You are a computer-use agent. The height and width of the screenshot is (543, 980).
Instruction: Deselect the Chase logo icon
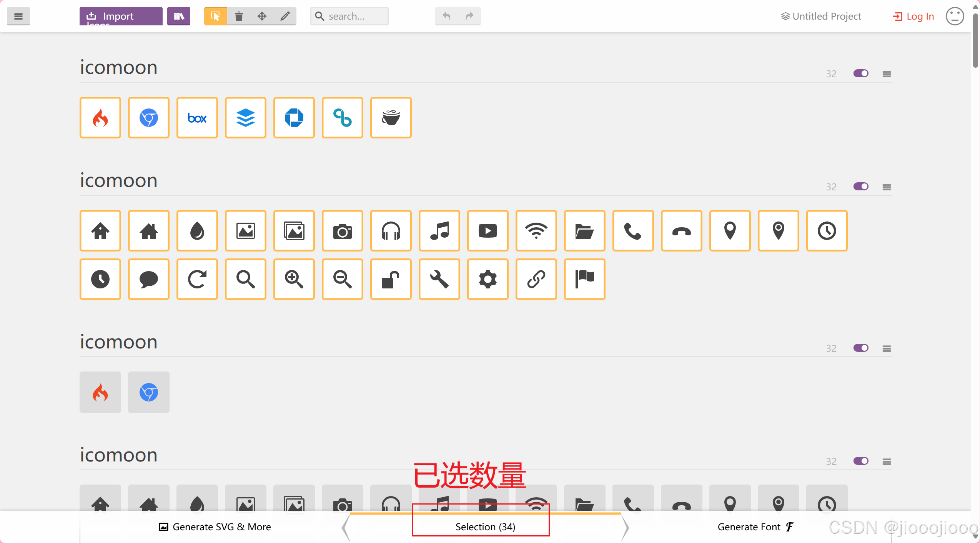tap(294, 118)
